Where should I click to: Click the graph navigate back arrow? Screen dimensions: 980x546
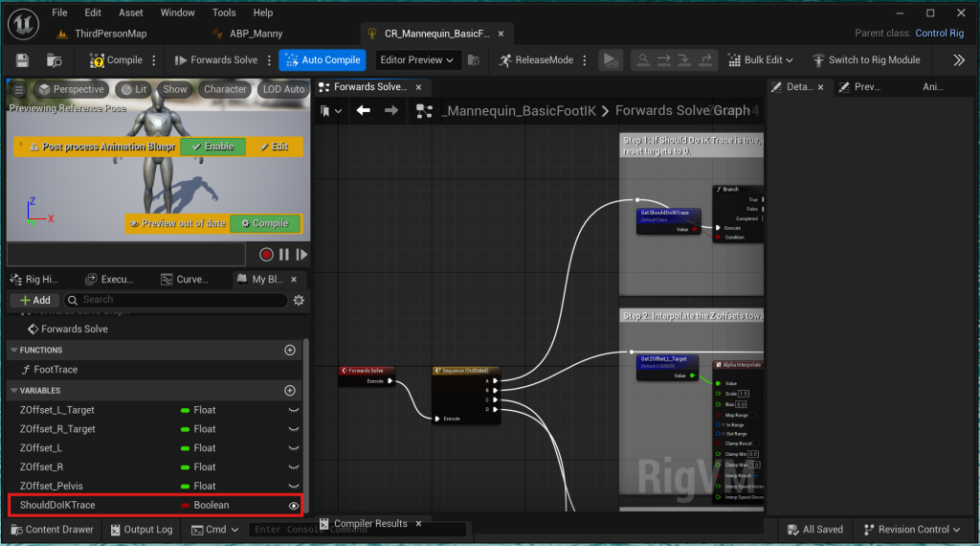click(x=363, y=111)
